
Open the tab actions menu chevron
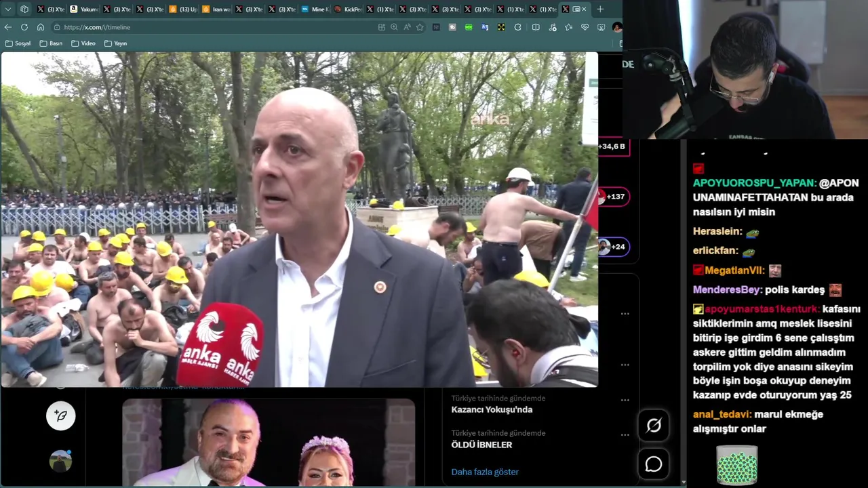(8, 9)
